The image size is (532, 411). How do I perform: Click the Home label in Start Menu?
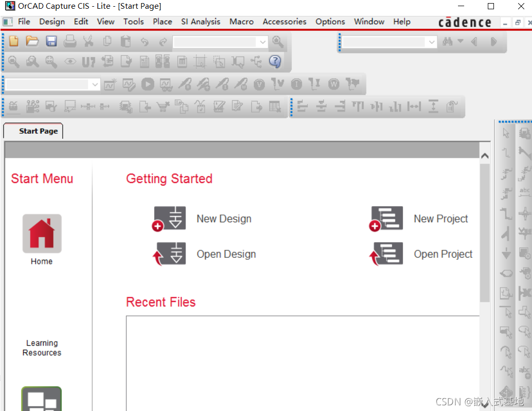(42, 261)
